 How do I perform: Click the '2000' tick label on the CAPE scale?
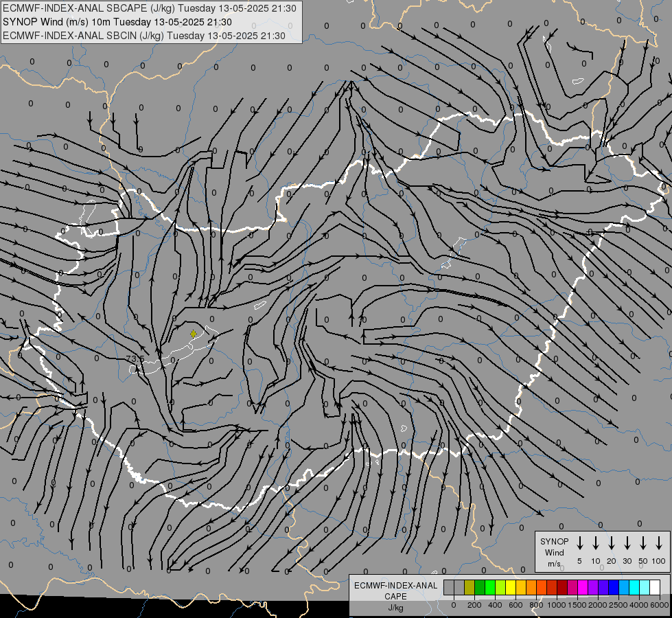click(x=598, y=605)
